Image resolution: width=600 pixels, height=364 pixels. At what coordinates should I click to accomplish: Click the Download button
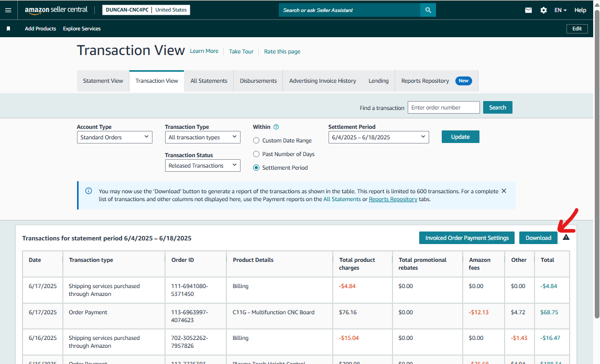(x=538, y=238)
